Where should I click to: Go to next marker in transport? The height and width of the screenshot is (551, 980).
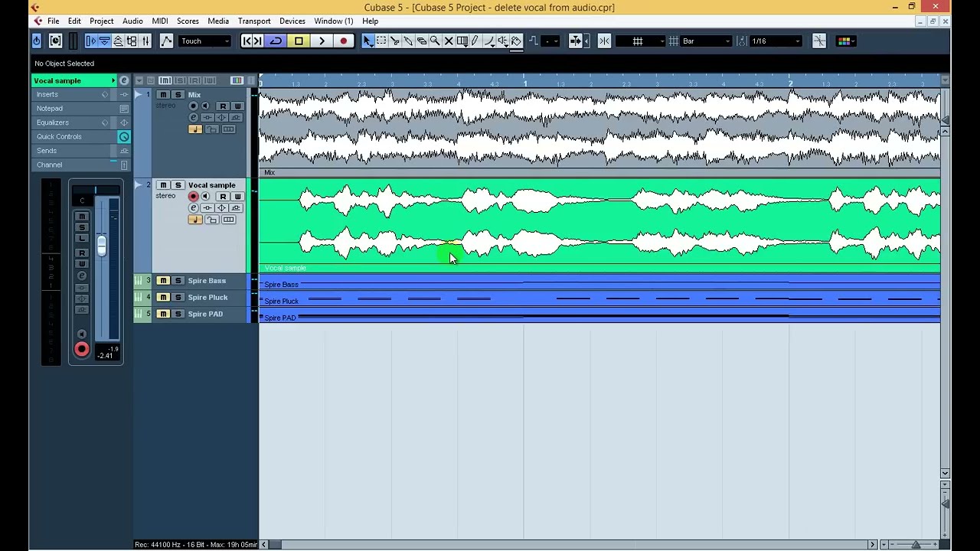[x=258, y=41]
